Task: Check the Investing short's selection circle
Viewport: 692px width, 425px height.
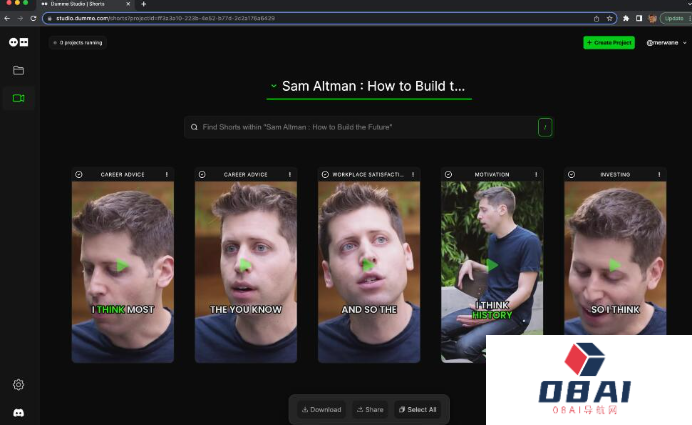Action: tap(572, 174)
